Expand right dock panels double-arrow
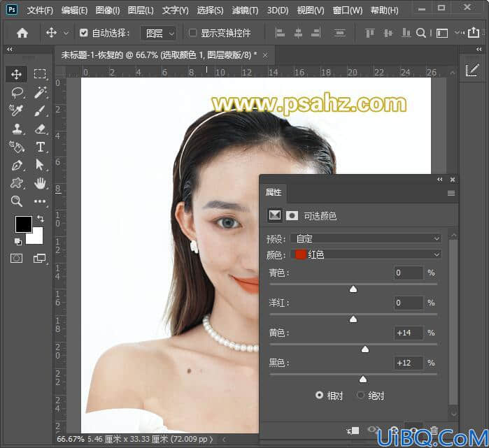Image resolution: width=489 pixels, height=448 pixels. pyautogui.click(x=479, y=49)
